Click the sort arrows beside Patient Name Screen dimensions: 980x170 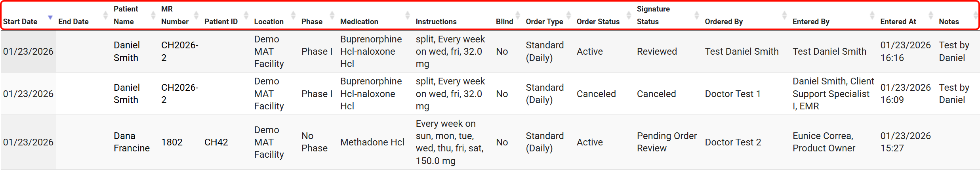153,15
